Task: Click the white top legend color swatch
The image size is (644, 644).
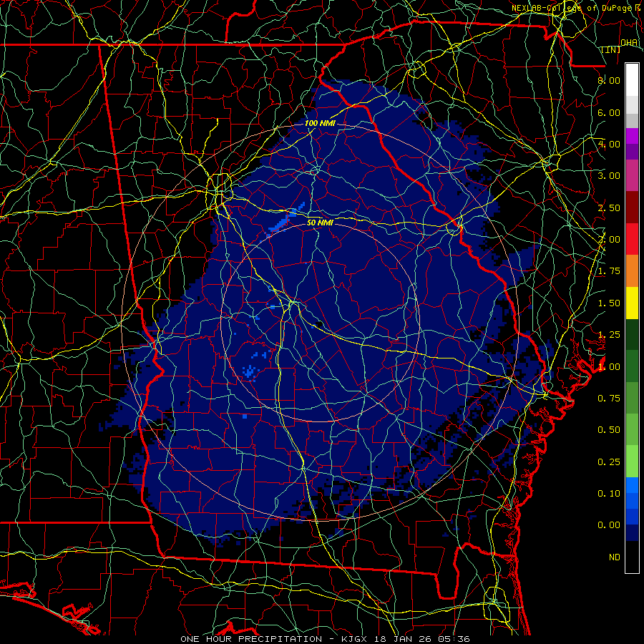Action: [x=632, y=80]
